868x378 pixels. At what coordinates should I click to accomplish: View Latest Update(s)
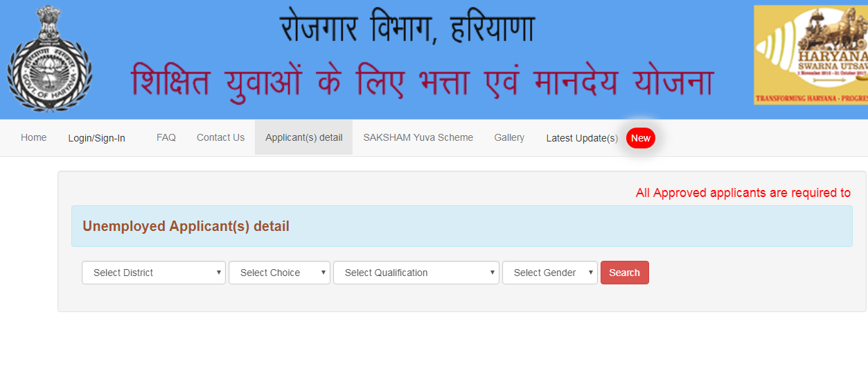(x=582, y=138)
